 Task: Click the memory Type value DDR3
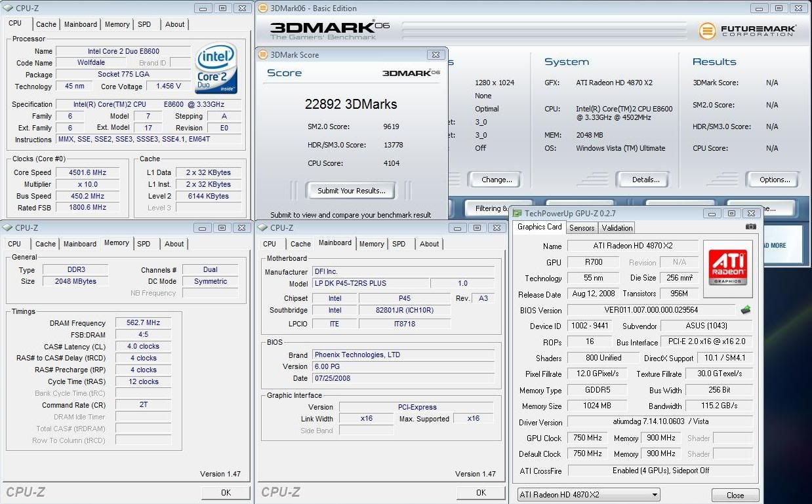[75, 269]
